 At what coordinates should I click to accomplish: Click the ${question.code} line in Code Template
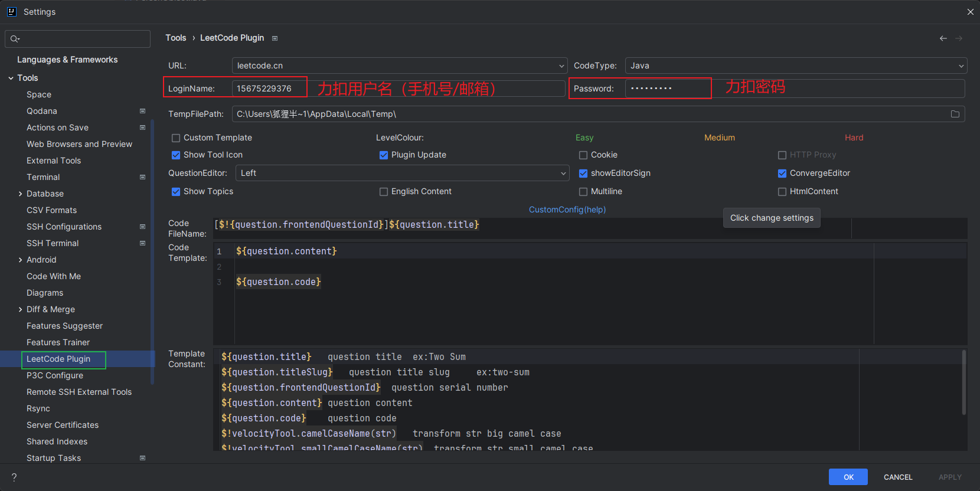coord(279,282)
